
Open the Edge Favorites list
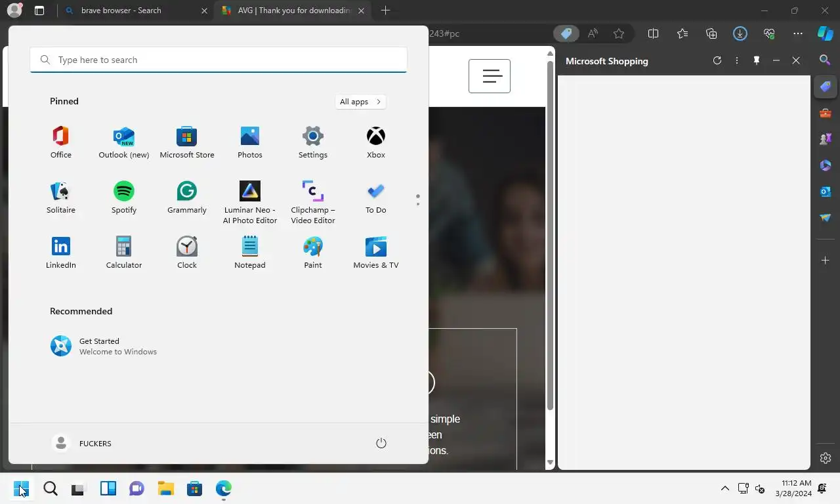tap(682, 33)
